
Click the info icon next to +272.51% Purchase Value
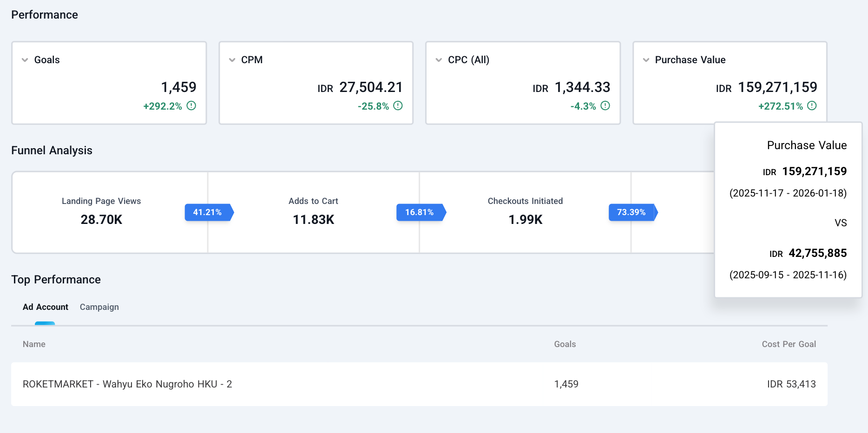coord(812,105)
